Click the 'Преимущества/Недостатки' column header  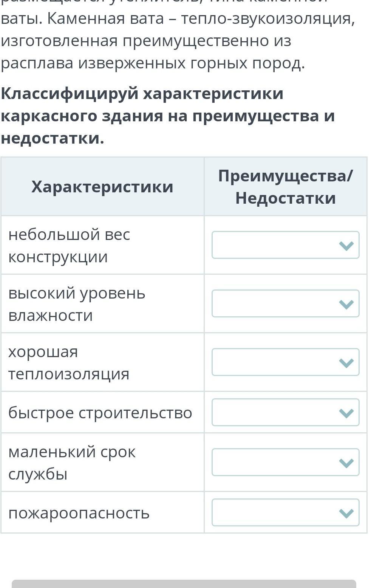tap(286, 187)
